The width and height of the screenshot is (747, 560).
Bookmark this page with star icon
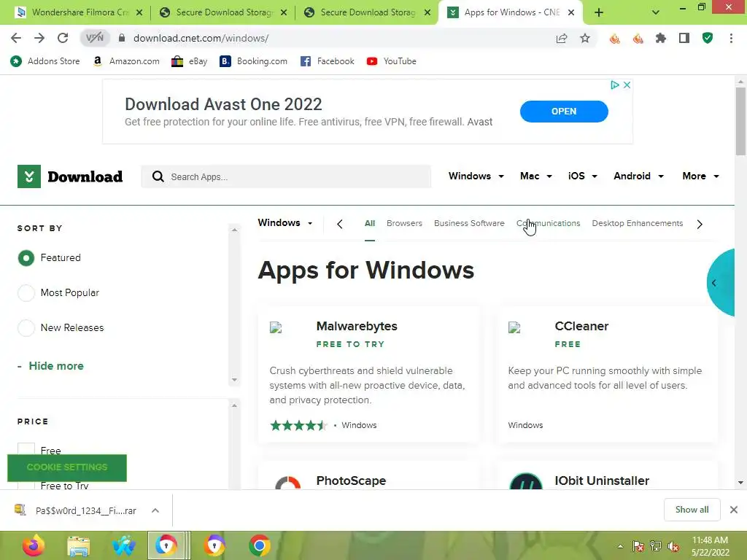pyautogui.click(x=585, y=38)
